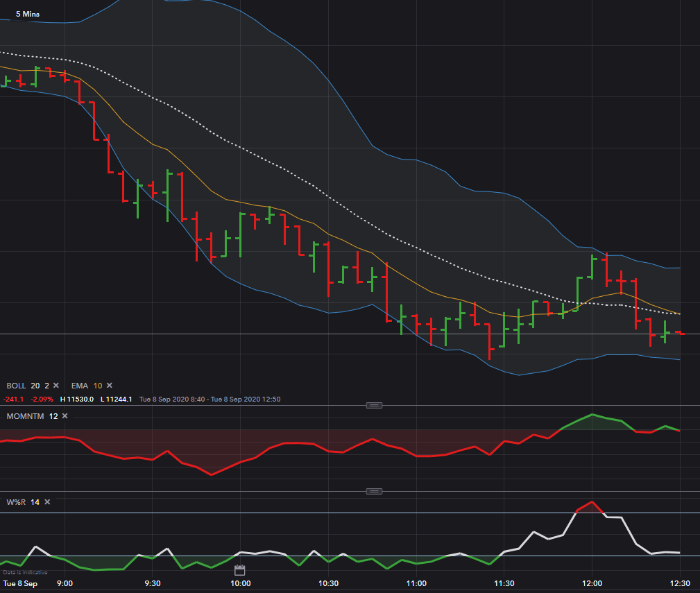Click the -241.1 change value

(13, 399)
